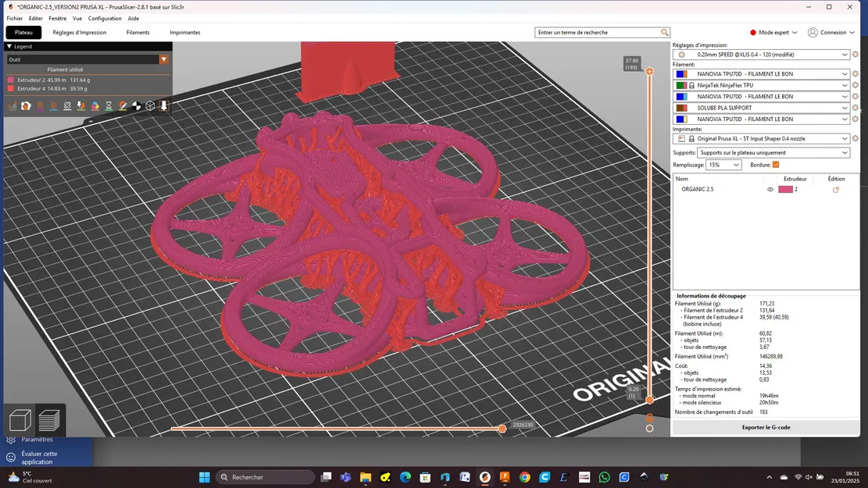Open the Configuration menu

coord(105,18)
